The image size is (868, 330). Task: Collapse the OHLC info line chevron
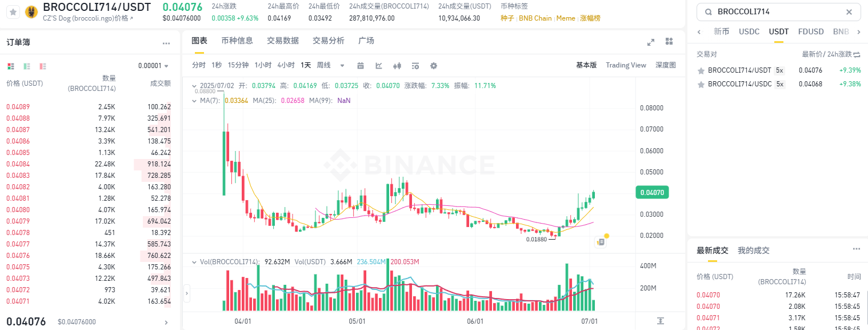pos(193,86)
